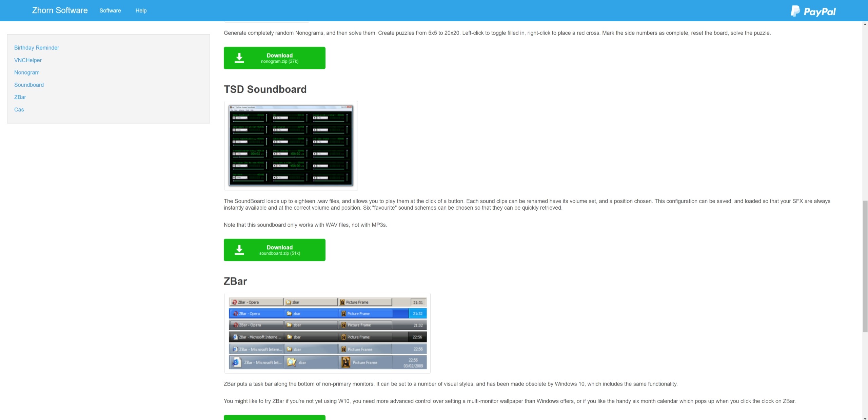868x420 pixels.
Task: Click the PayPal logo icon
Action: pos(795,11)
